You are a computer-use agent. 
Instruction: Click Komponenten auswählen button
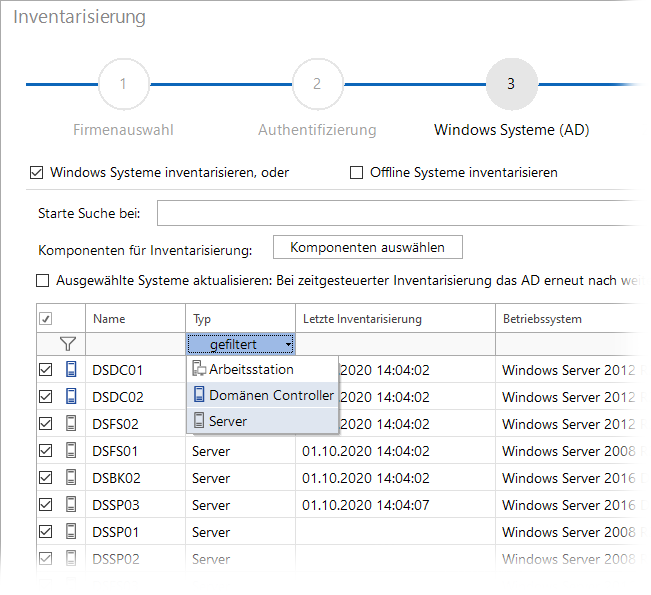[367, 247]
